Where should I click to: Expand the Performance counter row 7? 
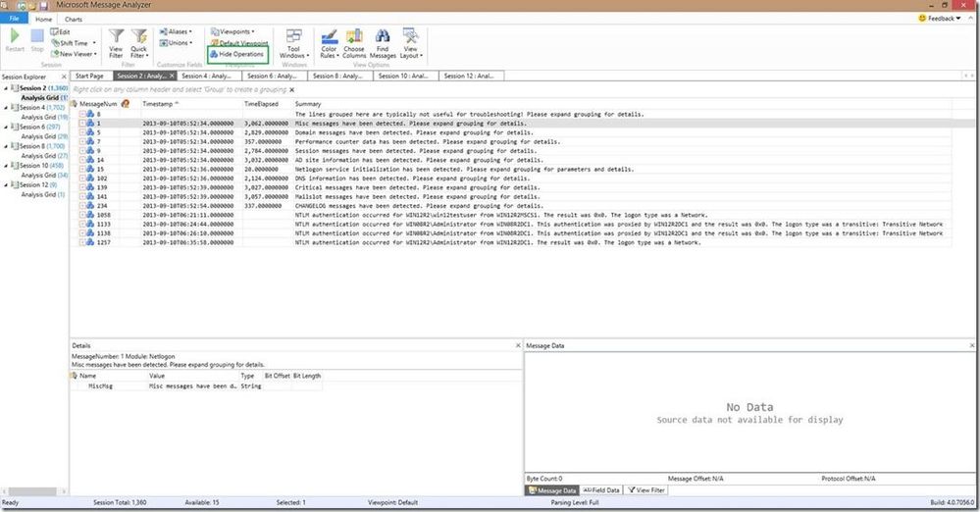pyautogui.click(x=82, y=142)
